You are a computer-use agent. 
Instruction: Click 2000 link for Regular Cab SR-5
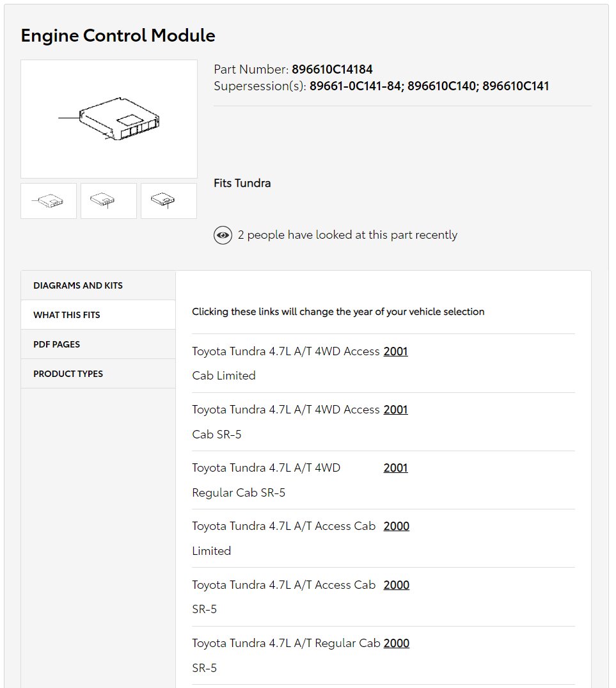397,644
